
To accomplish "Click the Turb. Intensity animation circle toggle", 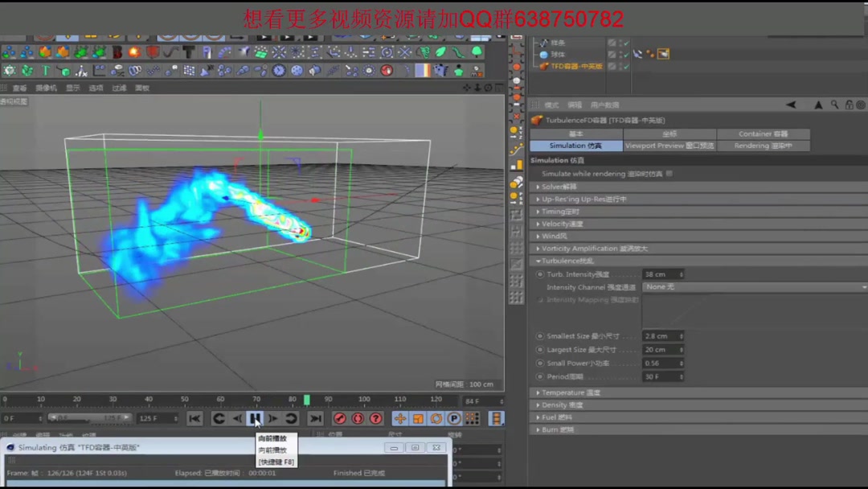I will coord(538,274).
